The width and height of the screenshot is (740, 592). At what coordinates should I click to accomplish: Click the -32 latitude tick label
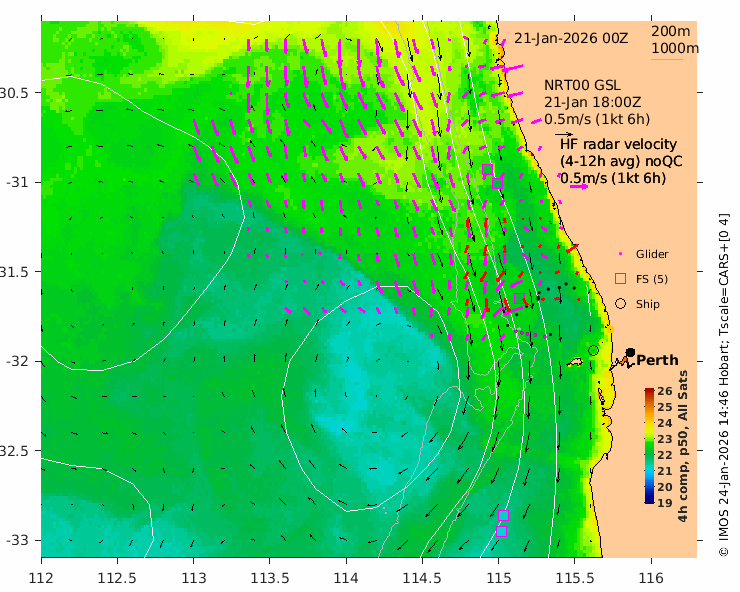17,361
